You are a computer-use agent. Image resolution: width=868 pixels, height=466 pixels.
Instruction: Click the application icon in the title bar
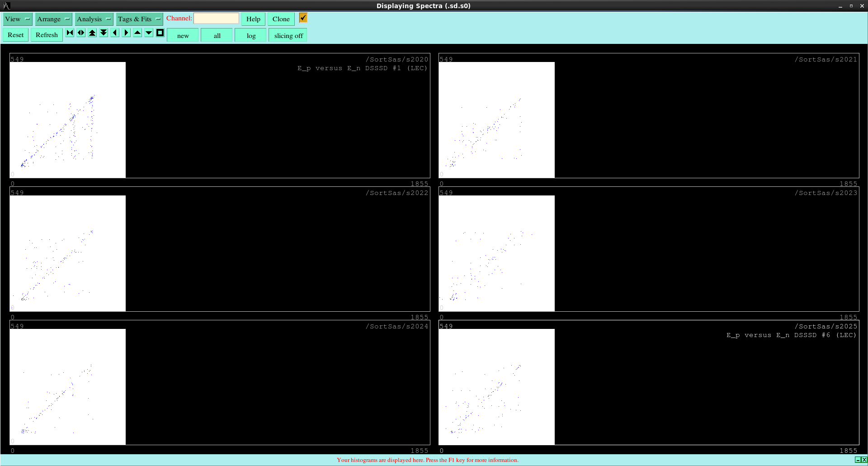[6, 6]
